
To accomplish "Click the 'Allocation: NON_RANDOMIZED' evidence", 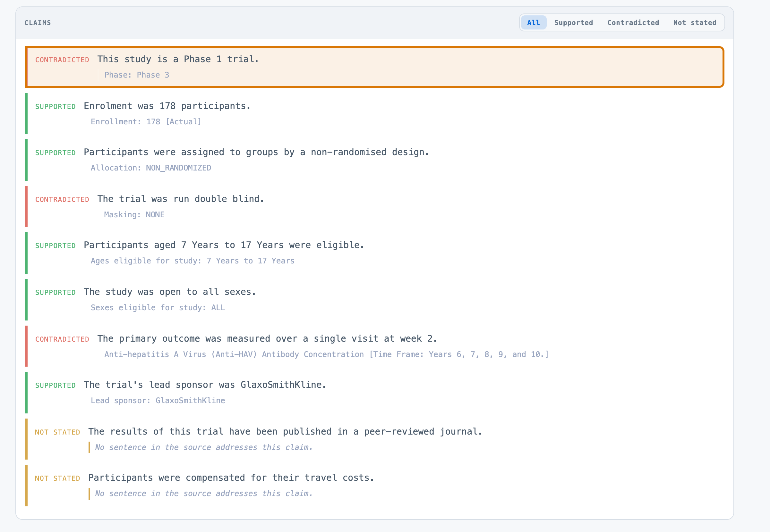I will click(x=151, y=168).
